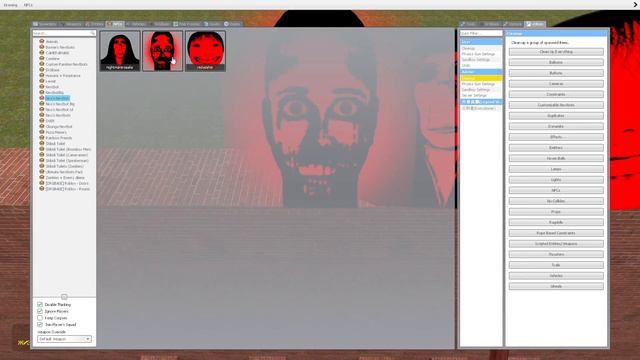
Task: Open the Post Process tab
Action: [x=187, y=24]
